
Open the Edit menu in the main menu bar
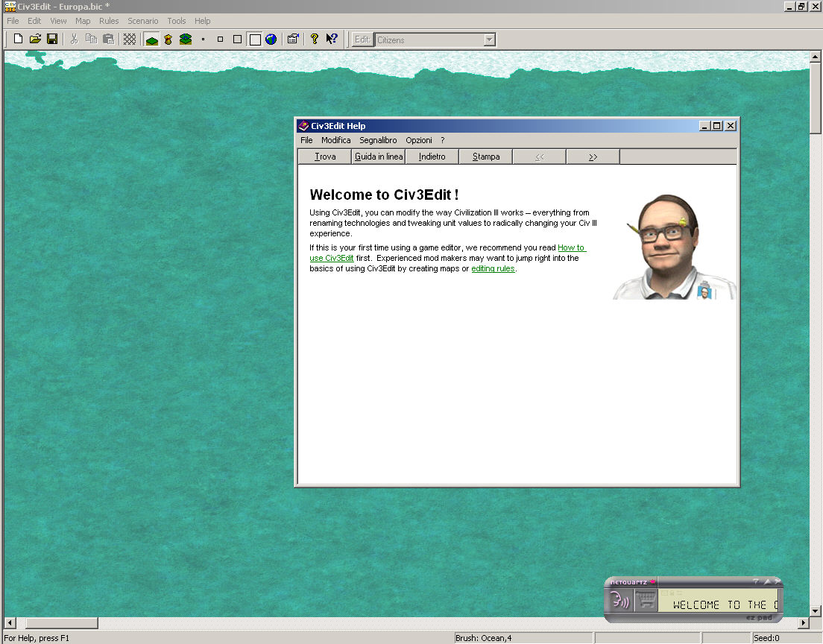tap(34, 21)
